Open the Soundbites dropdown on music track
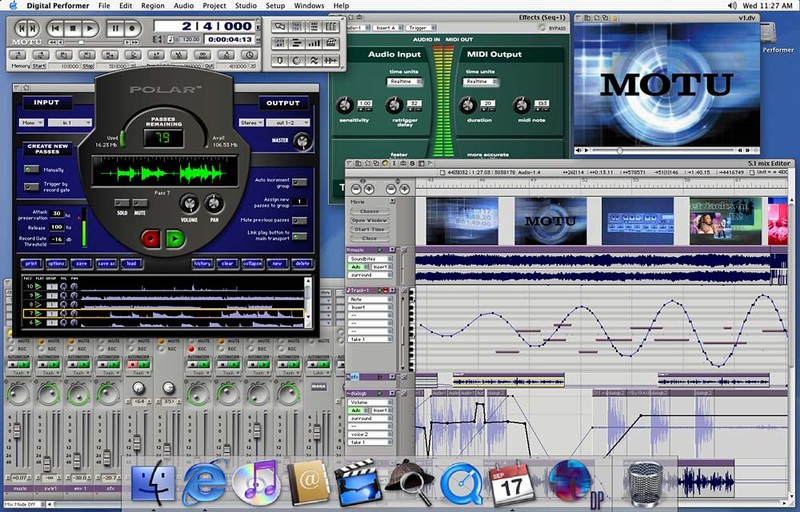800x512 pixels. tap(370, 259)
